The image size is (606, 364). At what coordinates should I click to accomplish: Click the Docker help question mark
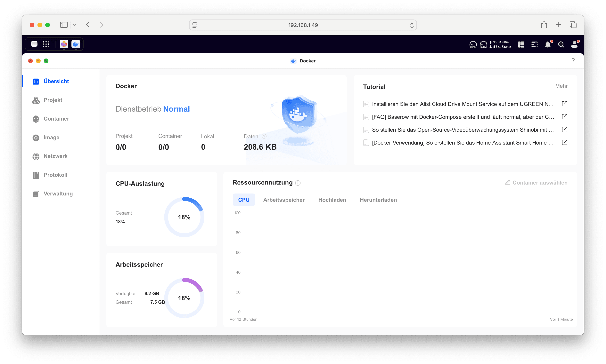(573, 61)
